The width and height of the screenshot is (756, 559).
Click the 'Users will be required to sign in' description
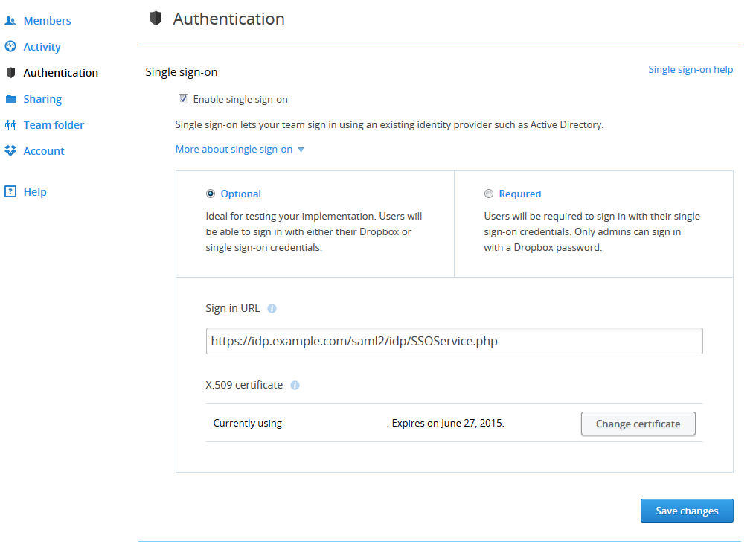592,232
